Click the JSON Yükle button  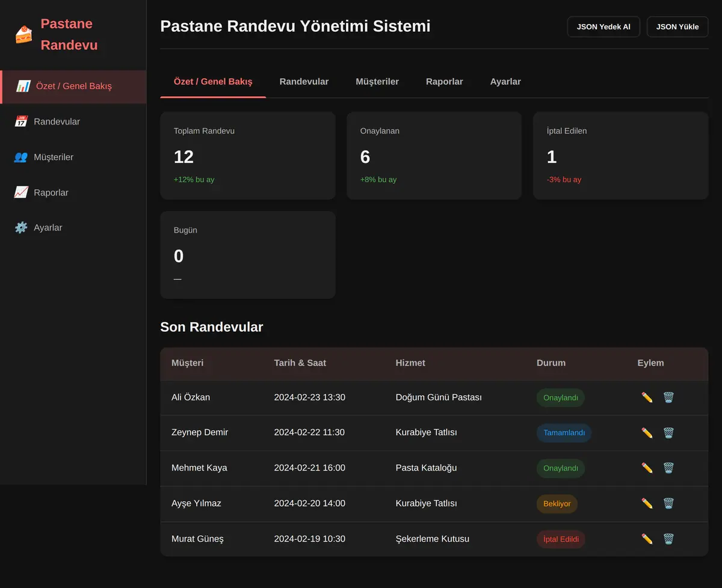tap(677, 26)
